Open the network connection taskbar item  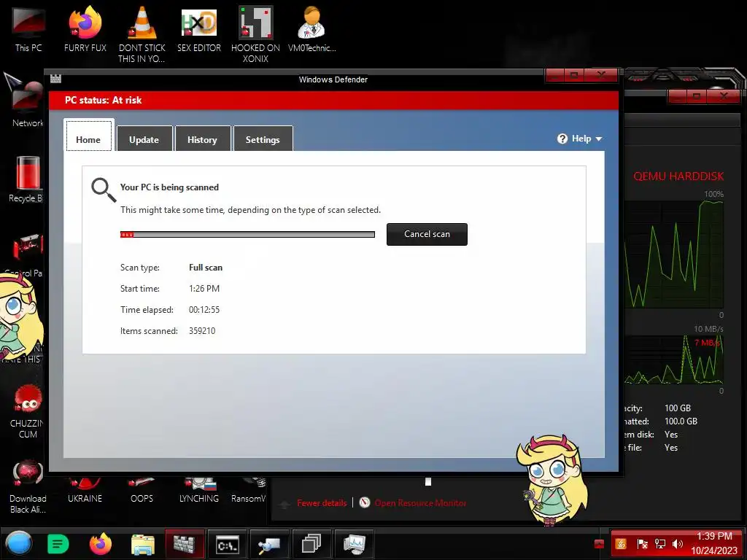point(270,544)
